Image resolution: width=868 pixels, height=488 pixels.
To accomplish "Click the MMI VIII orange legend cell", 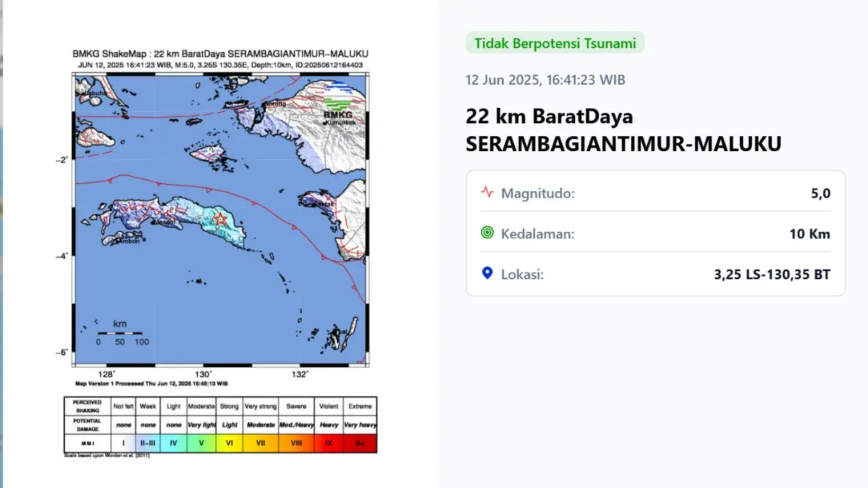I will pyautogui.click(x=296, y=443).
